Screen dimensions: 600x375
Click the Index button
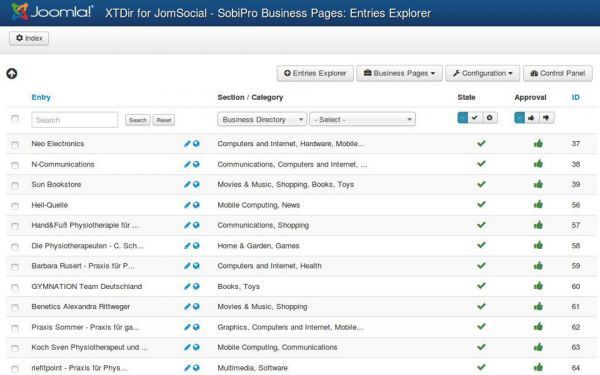pyautogui.click(x=29, y=38)
